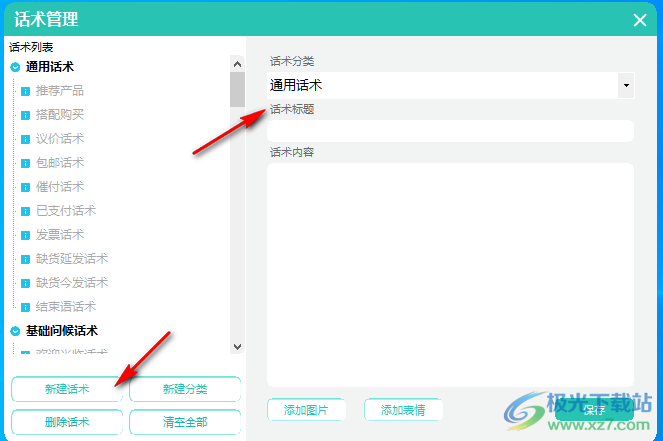Click the info icon beside 发票话术
The height and width of the screenshot is (441, 663).
pyautogui.click(x=25, y=235)
